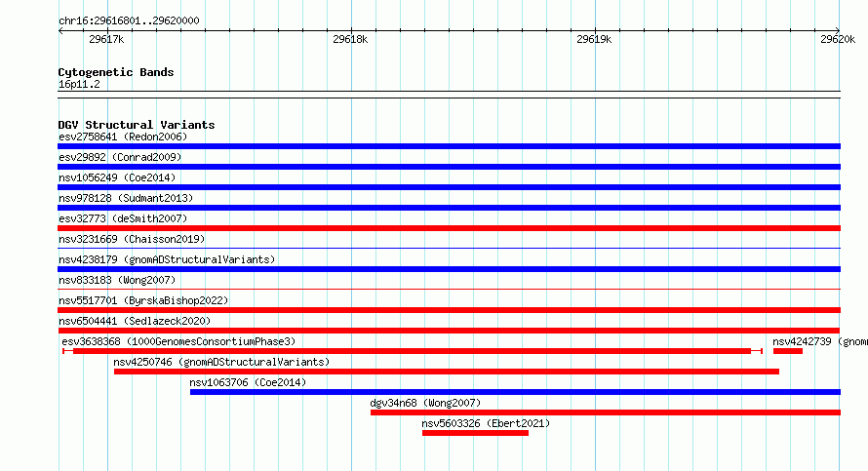The width and height of the screenshot is (868, 471).
Task: Select the blue bar under nsv4238179
Action: pyautogui.click(x=449, y=269)
